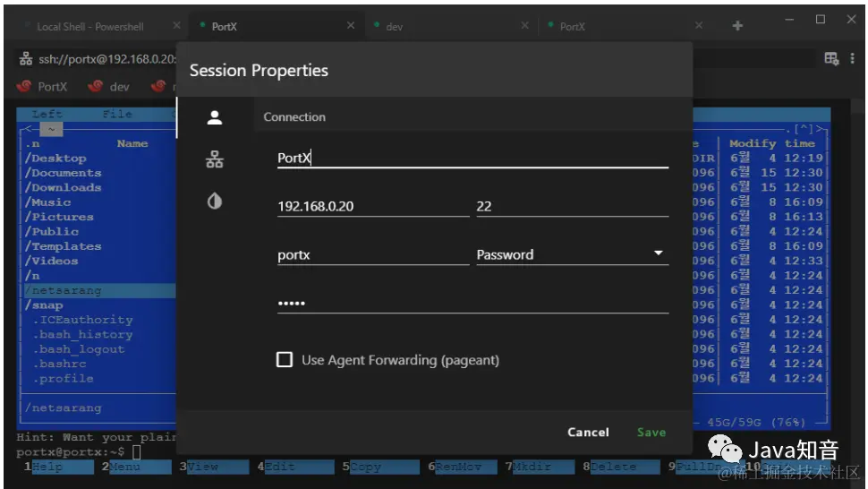This screenshot has width=868, height=489.
Task: Open the vertical three-dot options menu
Action: pyautogui.click(x=853, y=58)
